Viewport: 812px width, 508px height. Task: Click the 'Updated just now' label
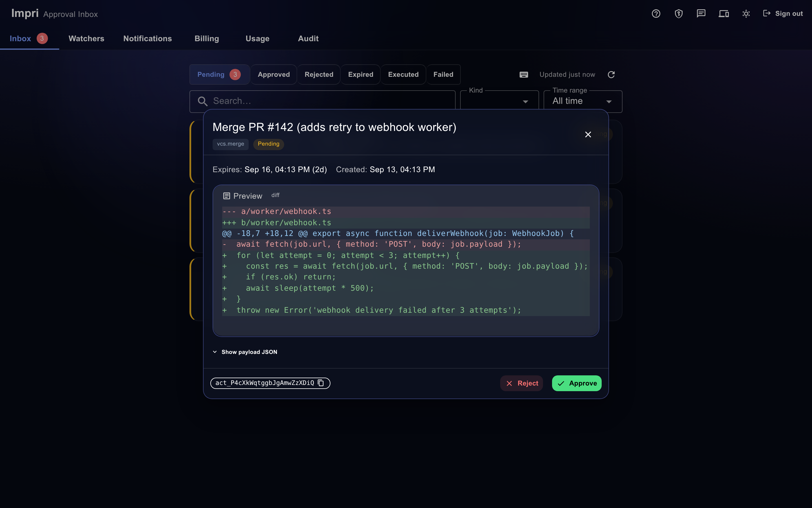click(x=567, y=75)
